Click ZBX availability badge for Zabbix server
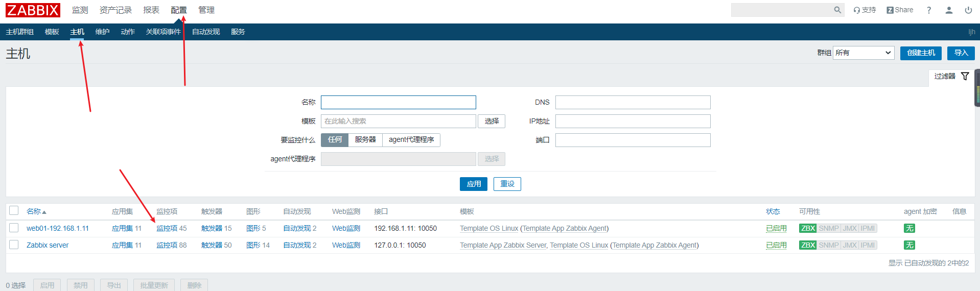The height and width of the screenshot is (291, 980). (x=808, y=245)
